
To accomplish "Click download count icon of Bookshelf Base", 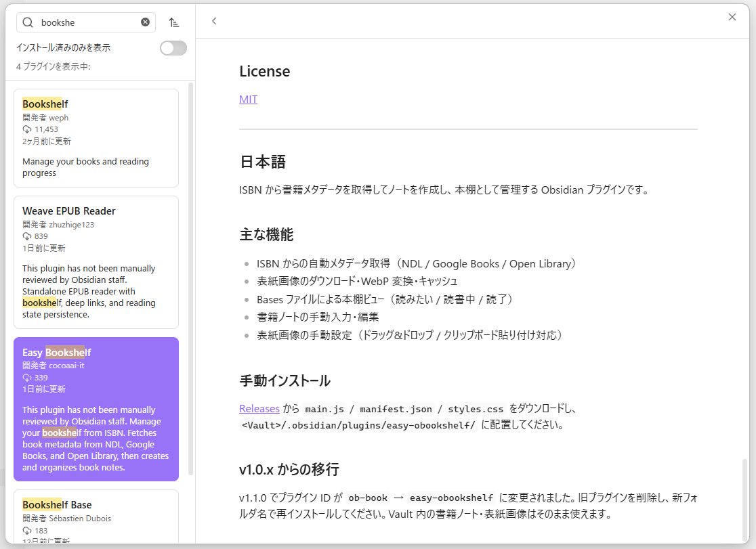I will (x=27, y=531).
